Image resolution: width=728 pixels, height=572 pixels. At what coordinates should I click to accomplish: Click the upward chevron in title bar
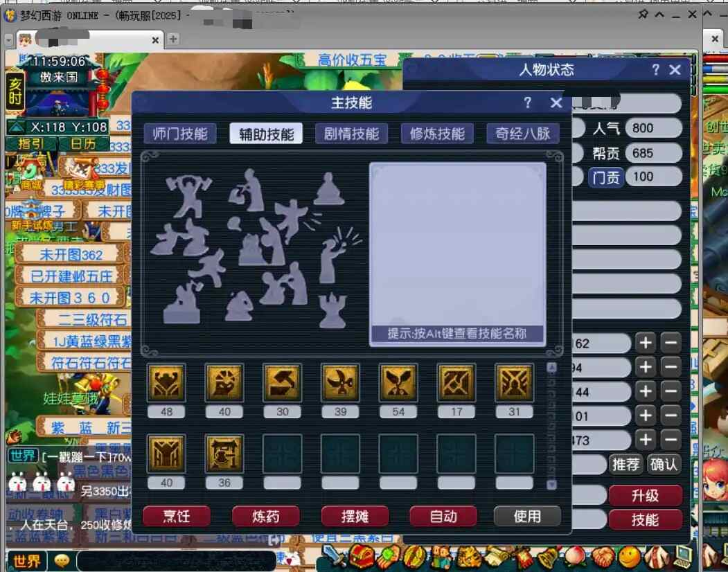659,15
